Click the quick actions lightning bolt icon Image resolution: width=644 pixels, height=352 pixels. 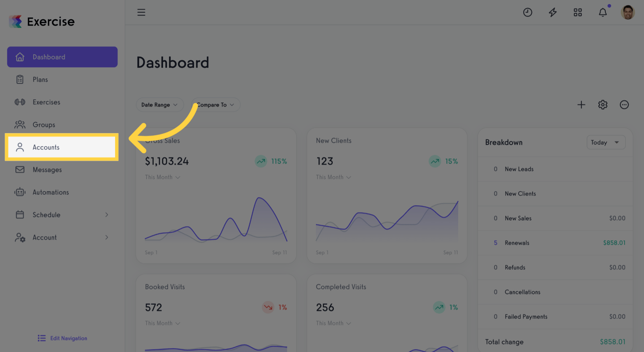[553, 12]
